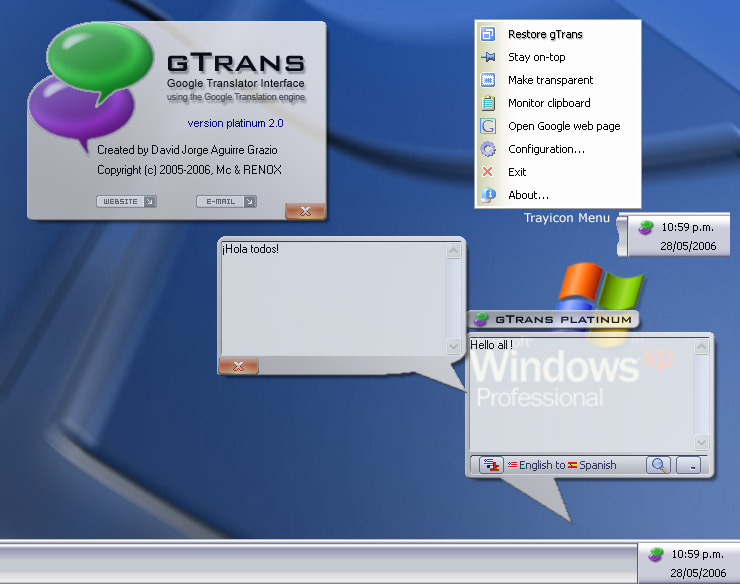Click the swap languages flag icon button
The image size is (740, 584).
[x=491, y=465]
